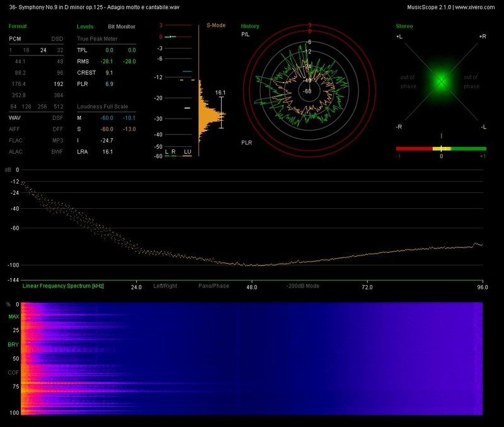
Task: Click the ALAC file type indicator
Action: pyautogui.click(x=16, y=151)
